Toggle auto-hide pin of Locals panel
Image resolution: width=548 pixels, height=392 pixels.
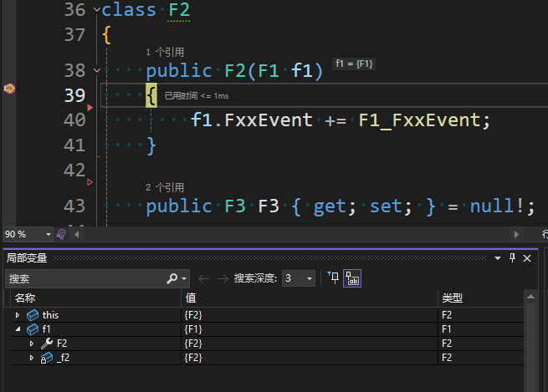point(512,258)
